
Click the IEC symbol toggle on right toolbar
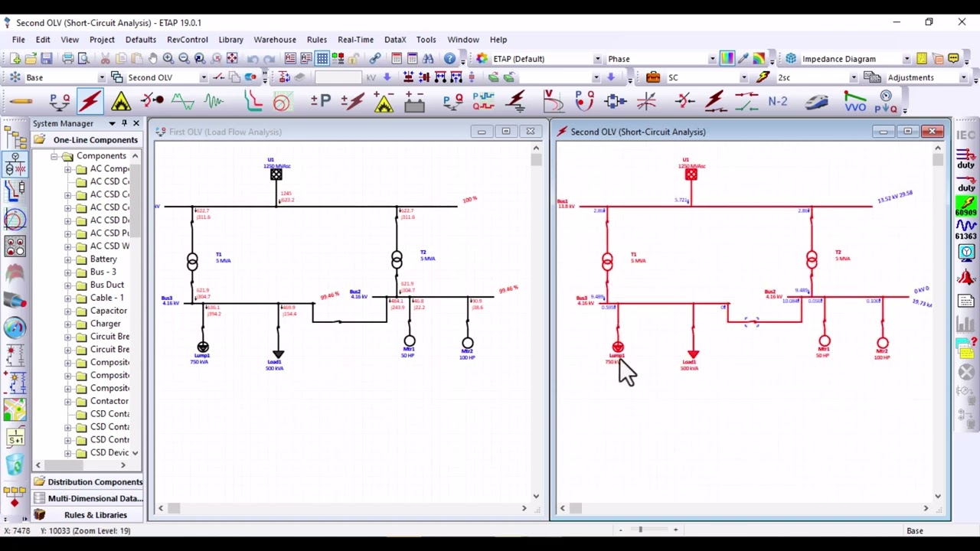coord(965,135)
